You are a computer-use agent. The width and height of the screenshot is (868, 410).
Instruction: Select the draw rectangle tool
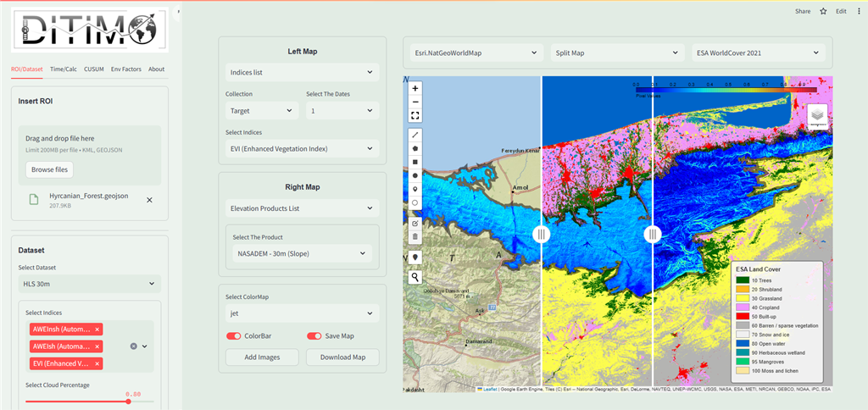pyautogui.click(x=415, y=161)
